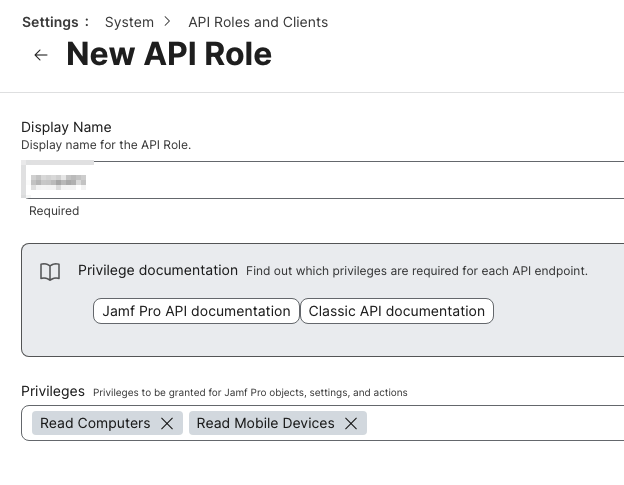Click the New API Role page heading
This screenshot has height=485, width=624.
[169, 54]
